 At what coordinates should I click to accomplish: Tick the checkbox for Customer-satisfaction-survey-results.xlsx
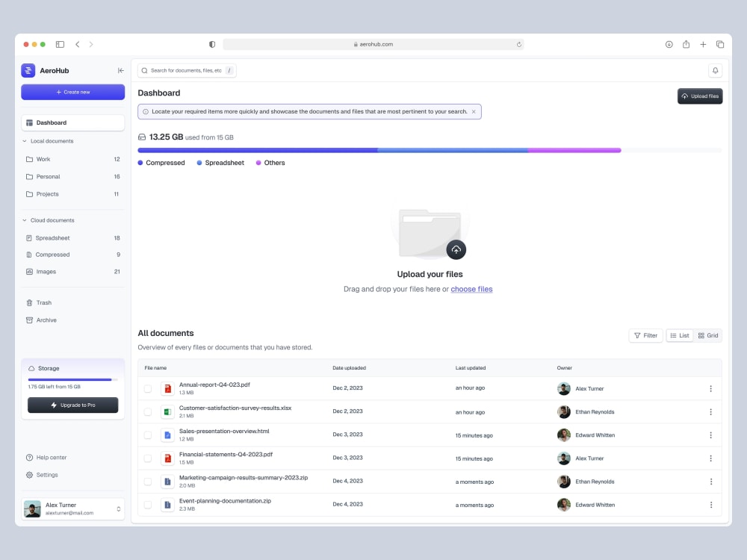pyautogui.click(x=148, y=411)
